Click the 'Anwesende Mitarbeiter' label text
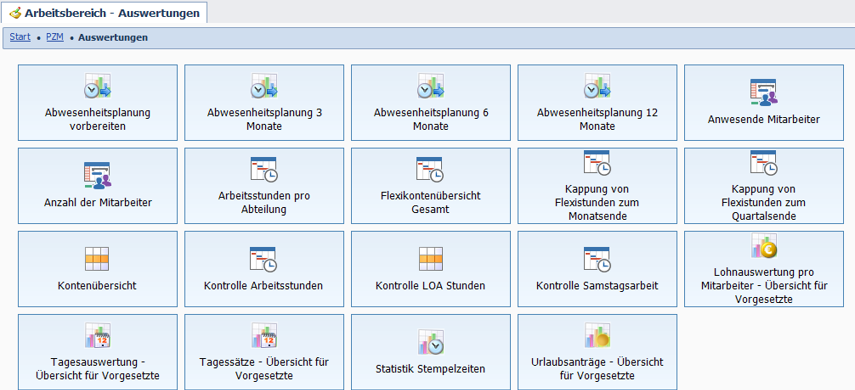The height and width of the screenshot is (390, 855). coord(763,119)
